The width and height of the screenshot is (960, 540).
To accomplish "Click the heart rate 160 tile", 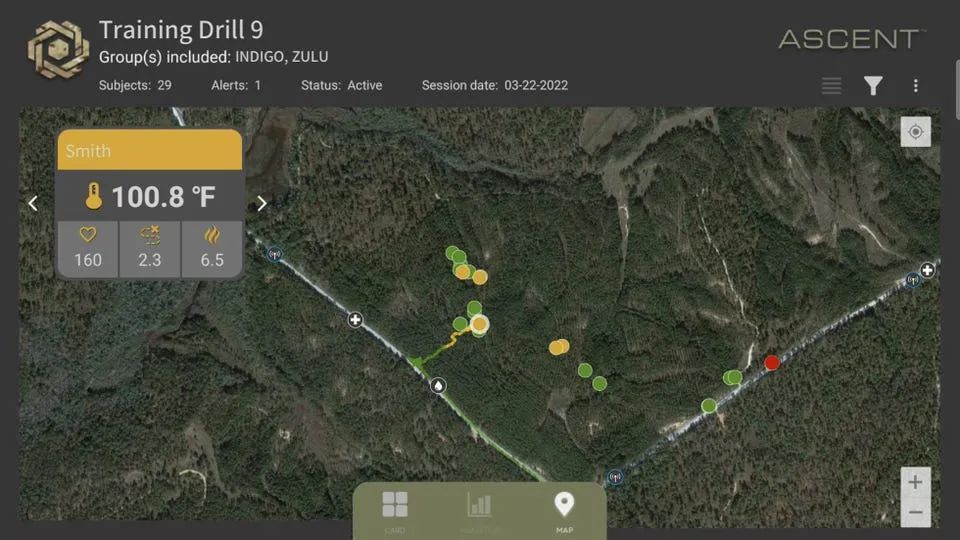I will 88,249.
